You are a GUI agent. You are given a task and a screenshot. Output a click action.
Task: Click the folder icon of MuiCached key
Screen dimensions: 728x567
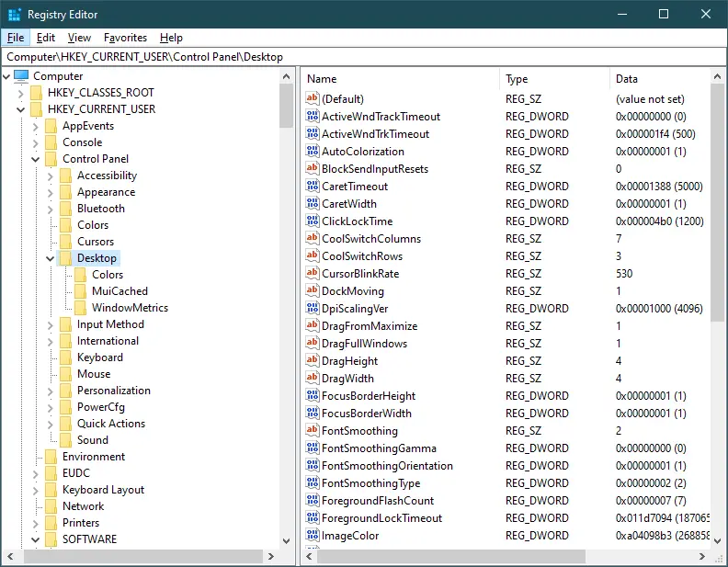pyautogui.click(x=80, y=291)
